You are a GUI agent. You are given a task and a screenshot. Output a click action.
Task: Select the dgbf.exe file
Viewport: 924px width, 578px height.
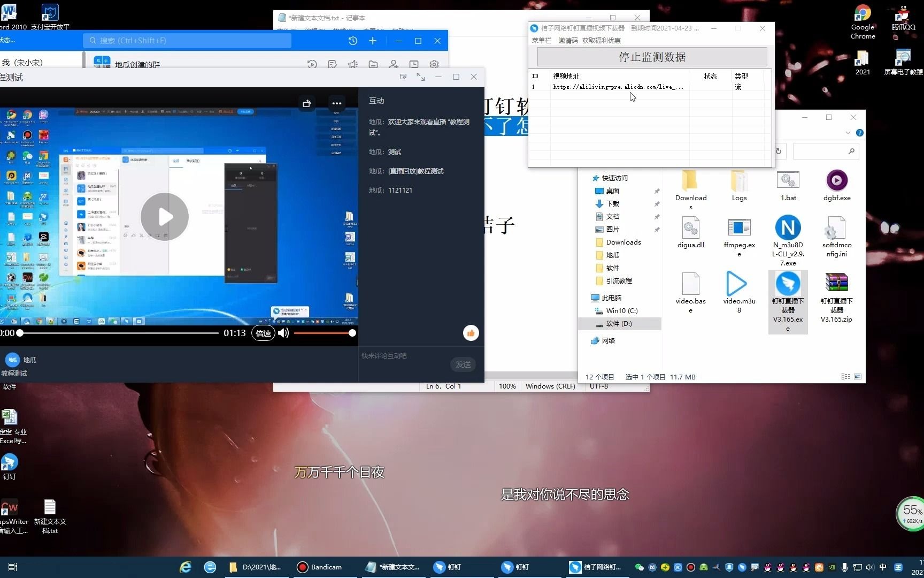(837, 186)
